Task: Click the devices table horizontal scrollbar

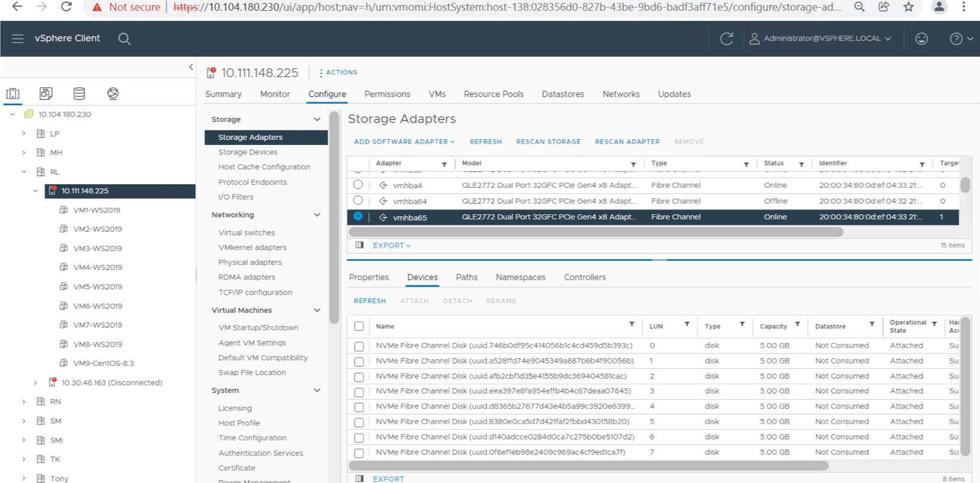Action: 588,465
